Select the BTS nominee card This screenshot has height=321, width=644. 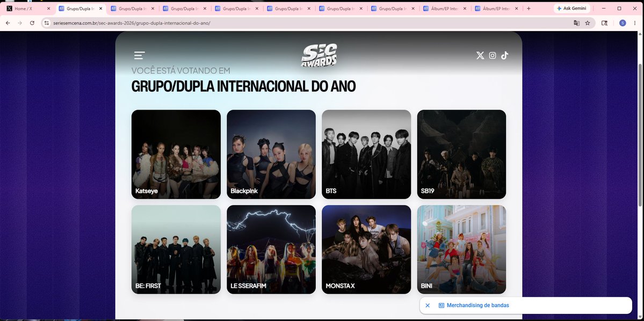click(366, 155)
